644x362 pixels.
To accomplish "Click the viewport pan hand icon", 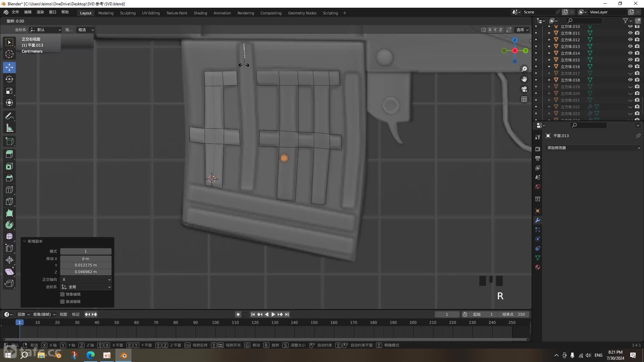I will click(x=524, y=79).
